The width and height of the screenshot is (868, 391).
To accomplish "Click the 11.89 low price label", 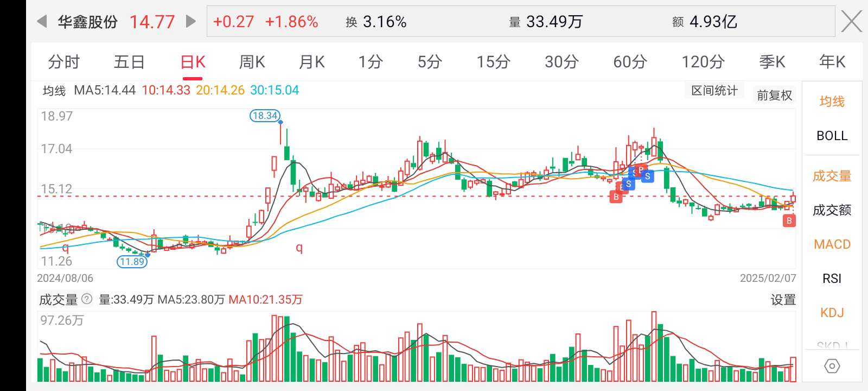I will tap(132, 261).
